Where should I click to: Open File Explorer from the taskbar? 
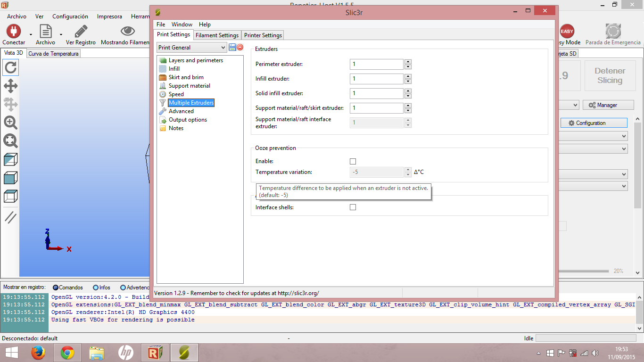click(97, 353)
